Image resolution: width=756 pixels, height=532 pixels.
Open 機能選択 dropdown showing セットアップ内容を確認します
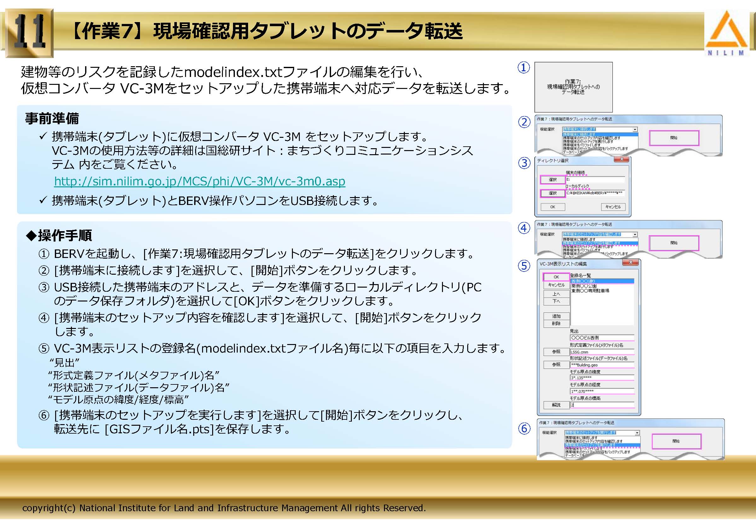pyautogui.click(x=600, y=235)
